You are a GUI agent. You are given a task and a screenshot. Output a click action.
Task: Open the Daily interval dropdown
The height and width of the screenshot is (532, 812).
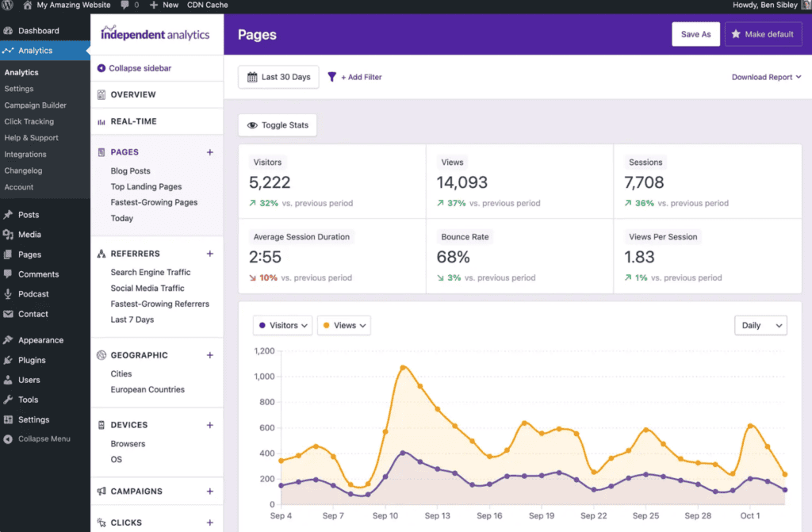tap(760, 325)
